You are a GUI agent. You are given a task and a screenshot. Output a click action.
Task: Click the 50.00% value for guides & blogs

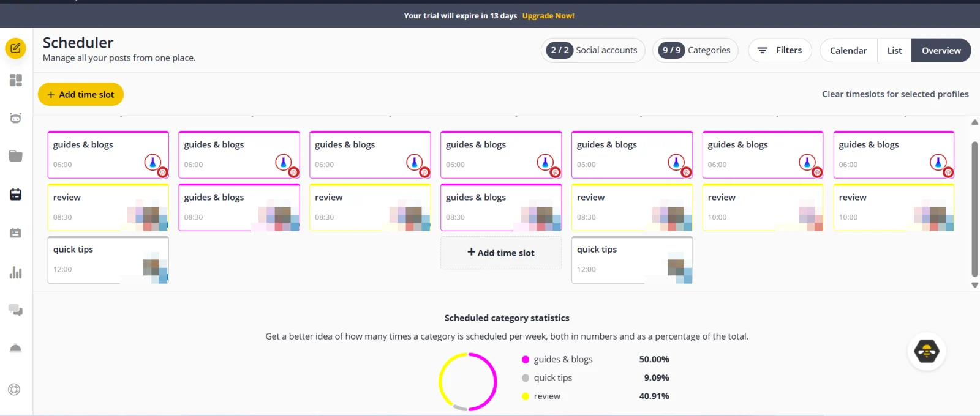654,359
